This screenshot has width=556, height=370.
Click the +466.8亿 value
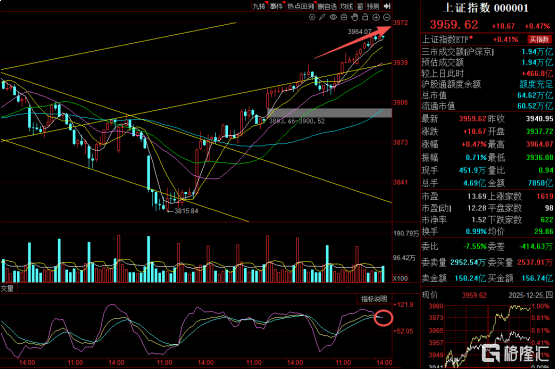[x=537, y=74]
